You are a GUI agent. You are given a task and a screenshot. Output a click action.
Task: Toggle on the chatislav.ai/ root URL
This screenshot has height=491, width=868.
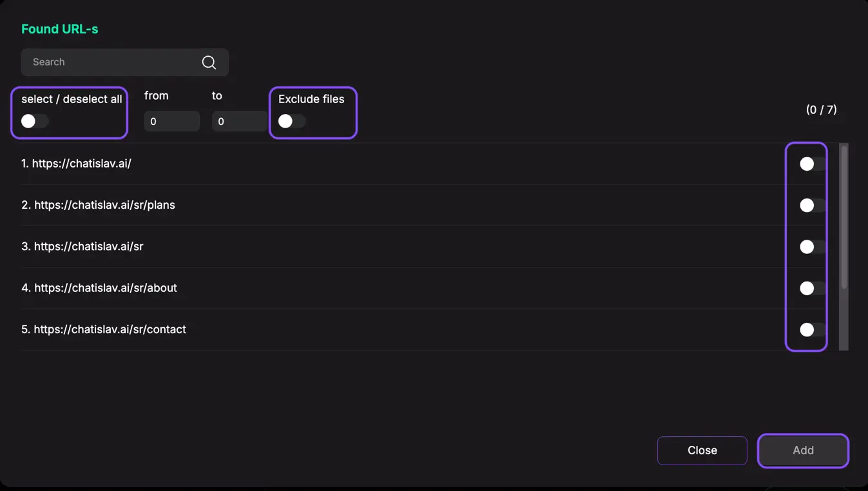[x=813, y=164]
